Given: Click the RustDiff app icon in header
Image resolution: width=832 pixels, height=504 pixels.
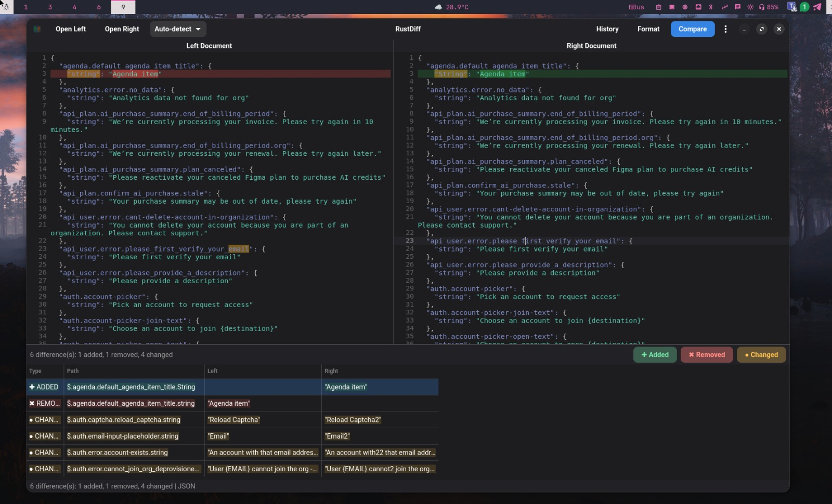Looking at the screenshot, I should point(37,29).
